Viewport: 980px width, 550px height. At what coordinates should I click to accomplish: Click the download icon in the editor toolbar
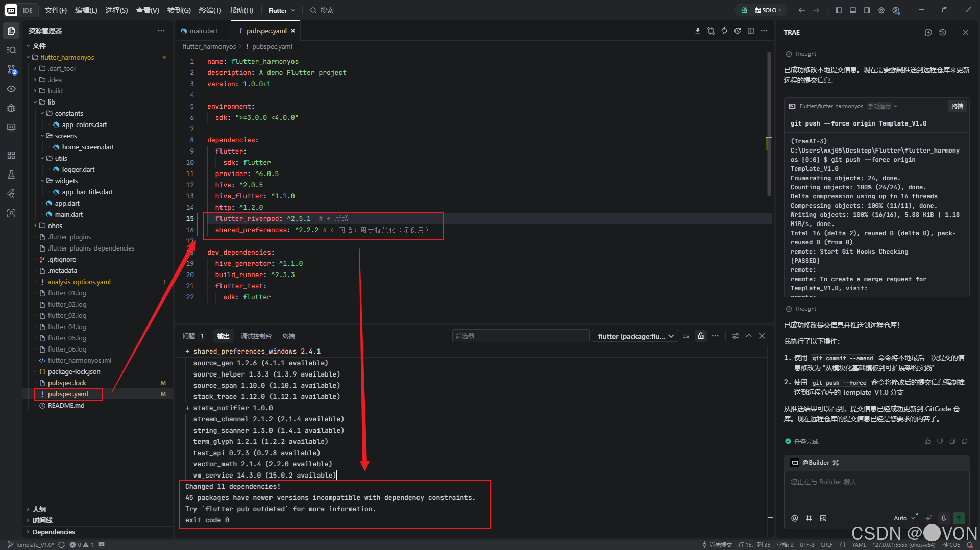[x=698, y=31]
